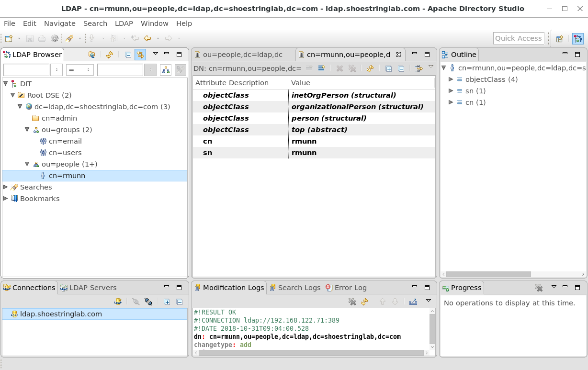588x370 pixels.
Task: Open the quick search attribute dropdown arrow
Action: click(57, 70)
